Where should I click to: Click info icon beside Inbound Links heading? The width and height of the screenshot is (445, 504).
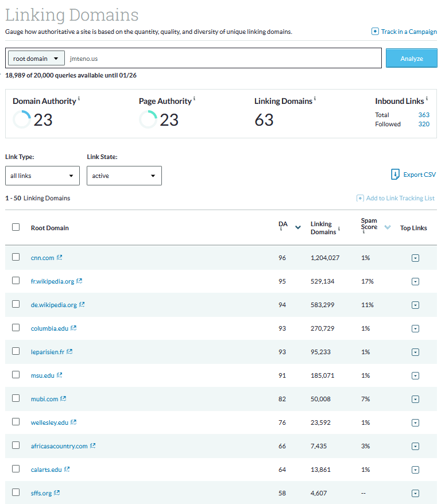[427, 99]
